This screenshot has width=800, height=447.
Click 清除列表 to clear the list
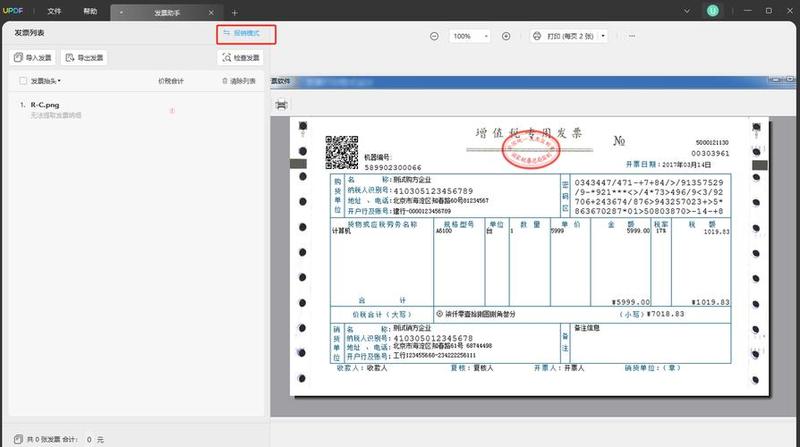point(239,81)
